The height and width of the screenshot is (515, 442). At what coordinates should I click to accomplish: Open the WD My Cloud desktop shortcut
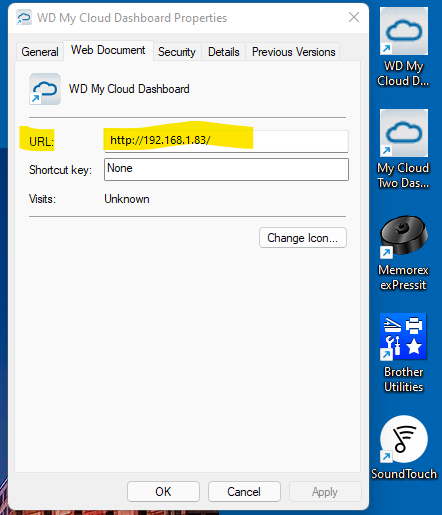pyautogui.click(x=404, y=47)
